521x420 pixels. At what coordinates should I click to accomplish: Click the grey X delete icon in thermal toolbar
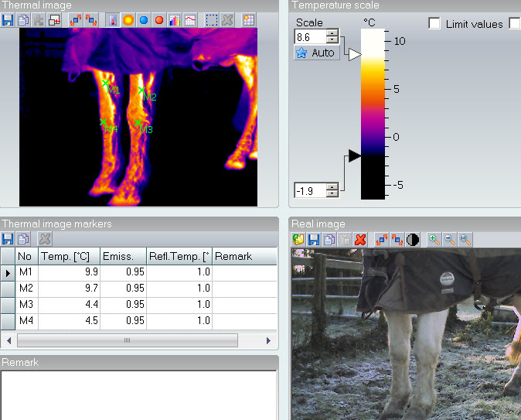pyautogui.click(x=227, y=20)
